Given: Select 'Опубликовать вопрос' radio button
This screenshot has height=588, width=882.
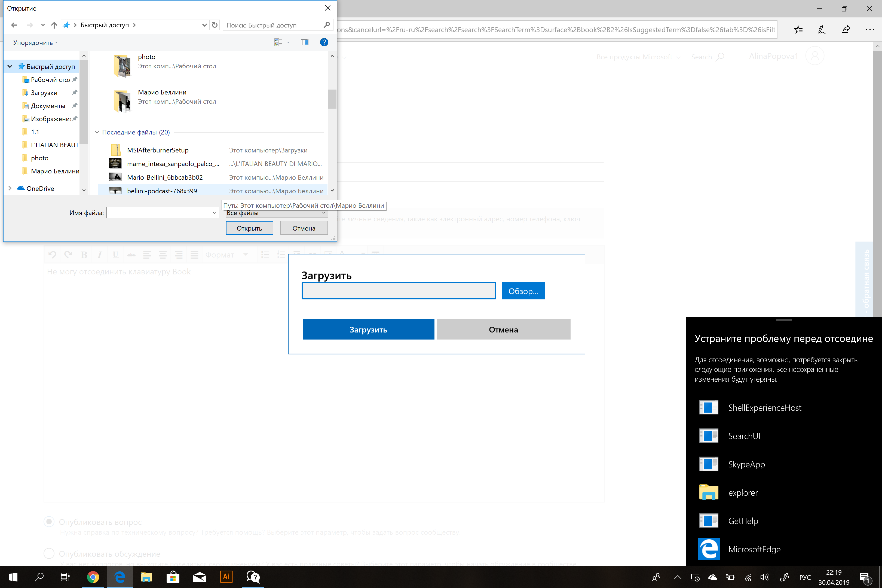Looking at the screenshot, I should tap(49, 522).
